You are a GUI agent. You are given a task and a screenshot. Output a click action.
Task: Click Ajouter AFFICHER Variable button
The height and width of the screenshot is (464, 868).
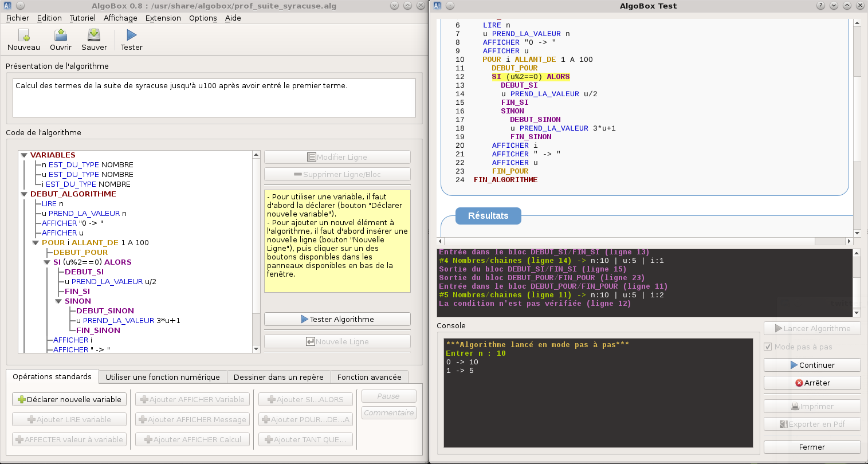[x=193, y=399]
